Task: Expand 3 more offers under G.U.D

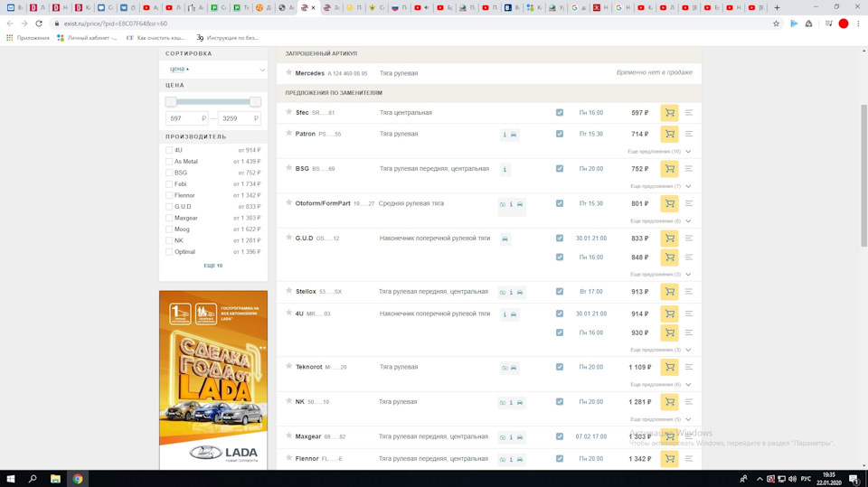Action: point(660,275)
